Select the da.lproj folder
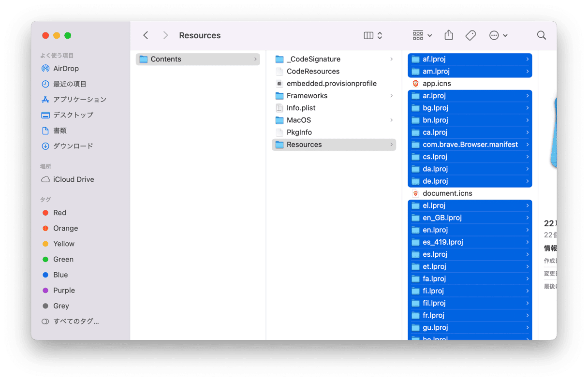588x381 pixels. [x=470, y=169]
